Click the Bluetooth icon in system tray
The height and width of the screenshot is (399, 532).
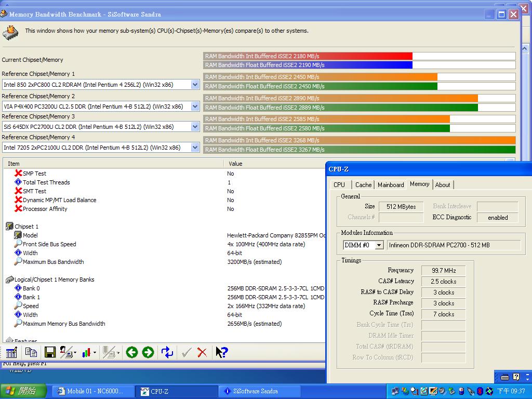pyautogui.click(x=480, y=391)
